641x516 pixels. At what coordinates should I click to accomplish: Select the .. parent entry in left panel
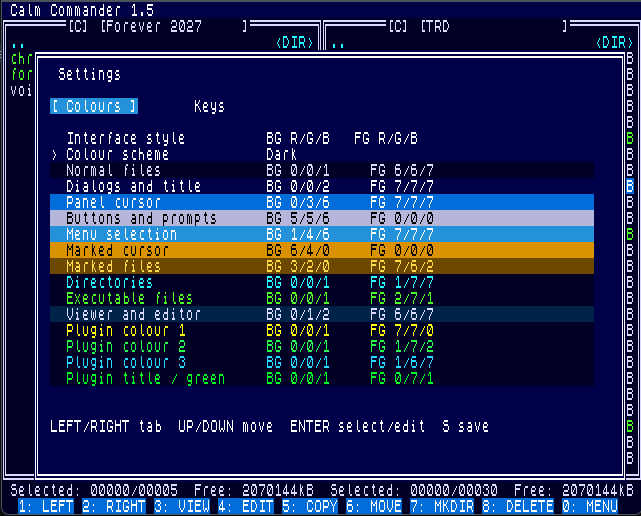(18, 43)
